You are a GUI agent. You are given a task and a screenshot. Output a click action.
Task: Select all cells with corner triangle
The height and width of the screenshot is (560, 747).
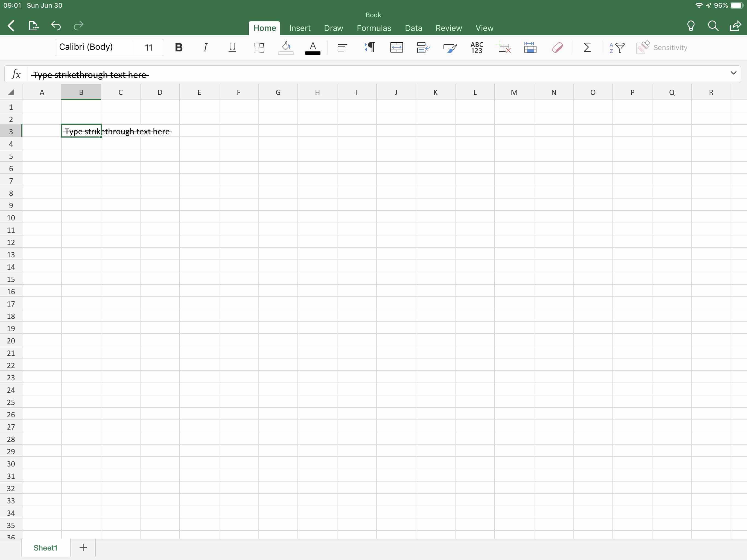pos(11,92)
